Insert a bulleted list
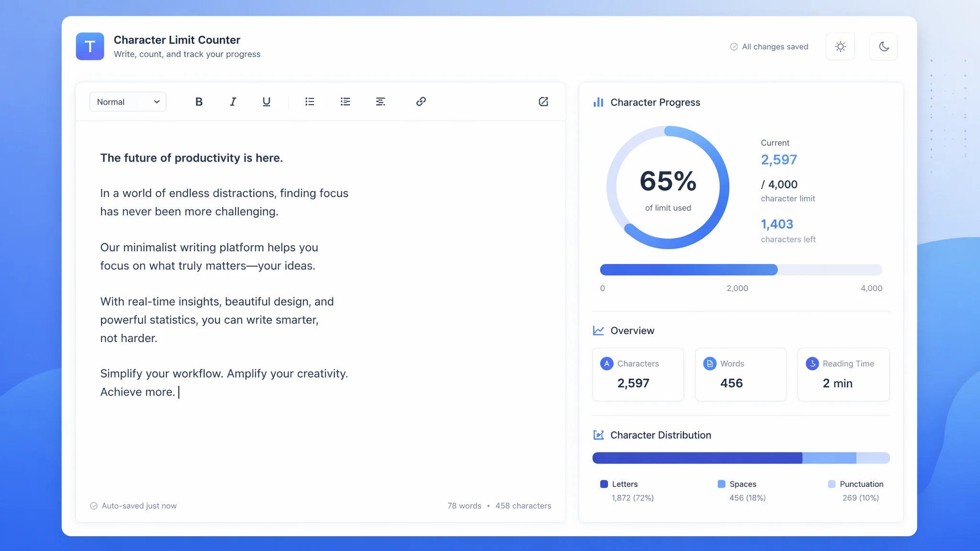Viewport: 980px width, 551px height. coord(310,102)
